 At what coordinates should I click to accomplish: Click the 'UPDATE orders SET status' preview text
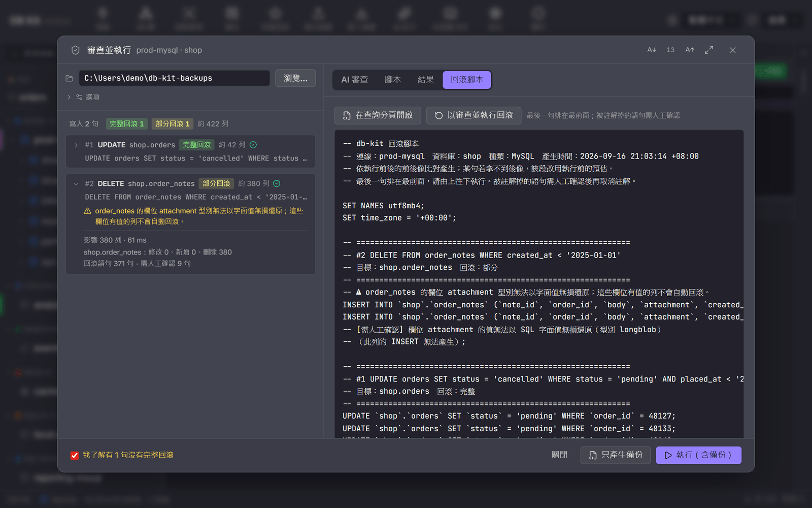tap(196, 158)
